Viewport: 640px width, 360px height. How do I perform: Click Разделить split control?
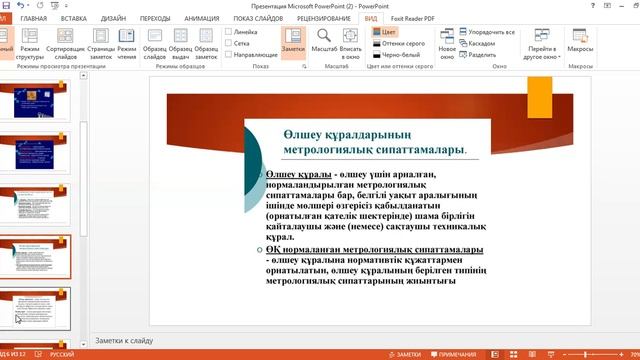pyautogui.click(x=478, y=55)
